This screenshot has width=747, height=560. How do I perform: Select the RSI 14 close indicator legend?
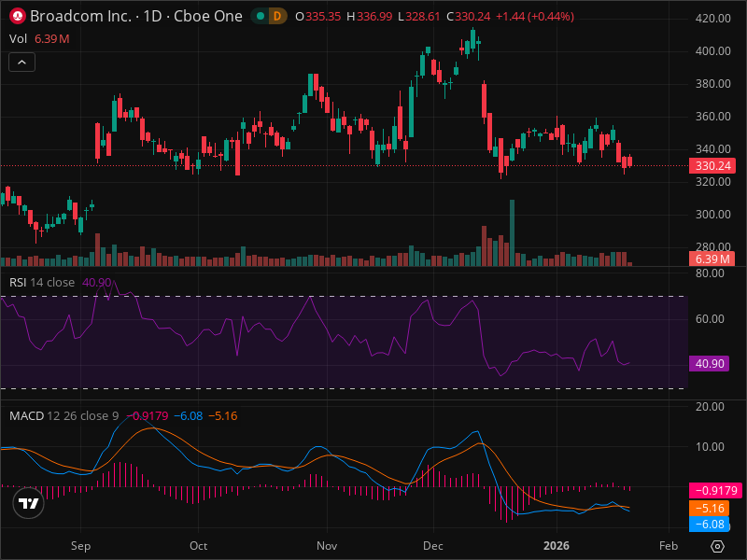pos(42,283)
